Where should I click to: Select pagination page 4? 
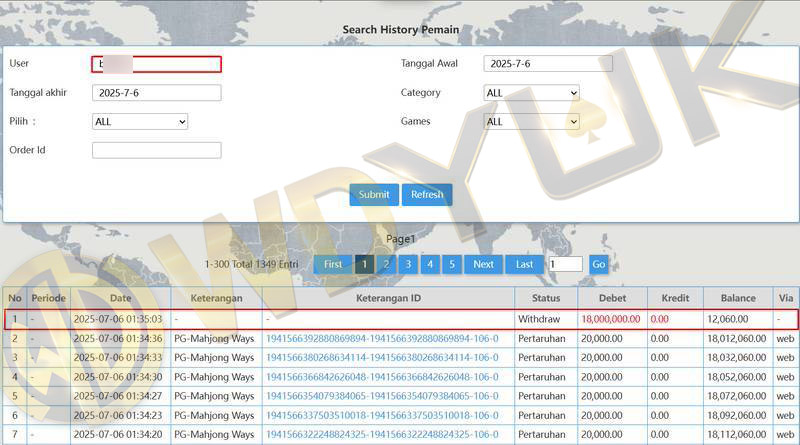coord(430,264)
